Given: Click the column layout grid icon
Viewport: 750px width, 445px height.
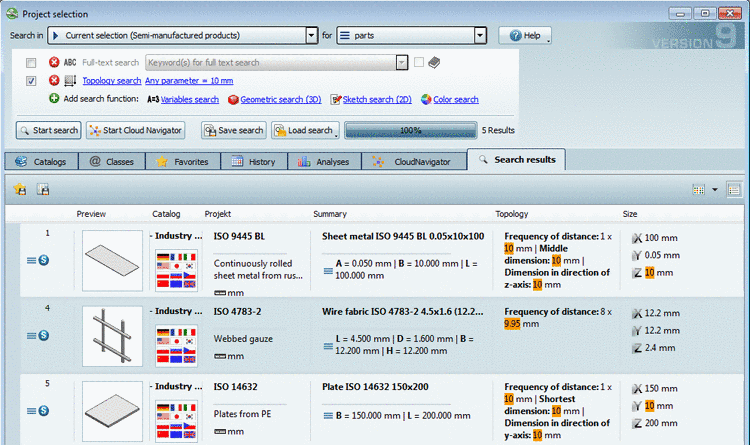Looking at the screenshot, I should [698, 190].
